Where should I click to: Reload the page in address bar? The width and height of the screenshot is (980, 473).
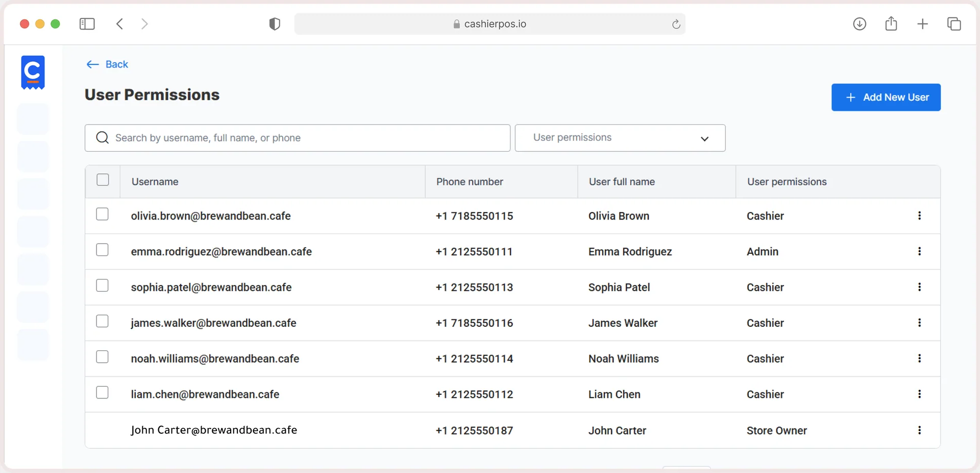[676, 24]
